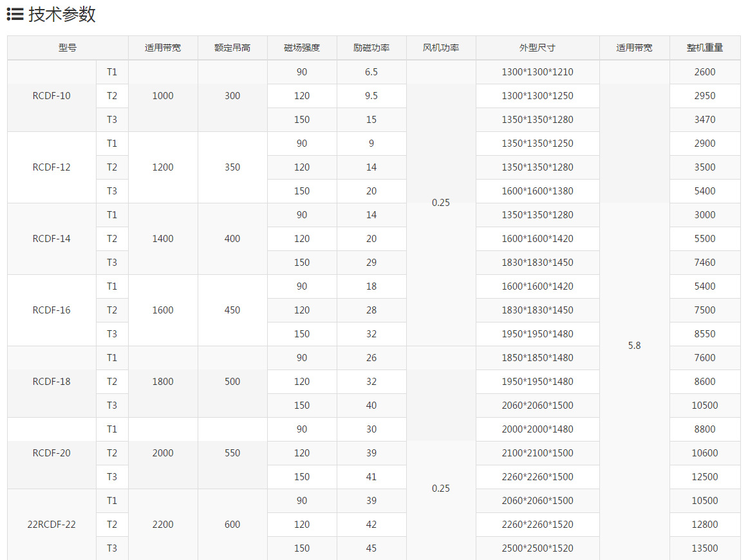748x560 pixels.
Task: Select the 22RCDF-22 model cell
Action: (x=51, y=525)
